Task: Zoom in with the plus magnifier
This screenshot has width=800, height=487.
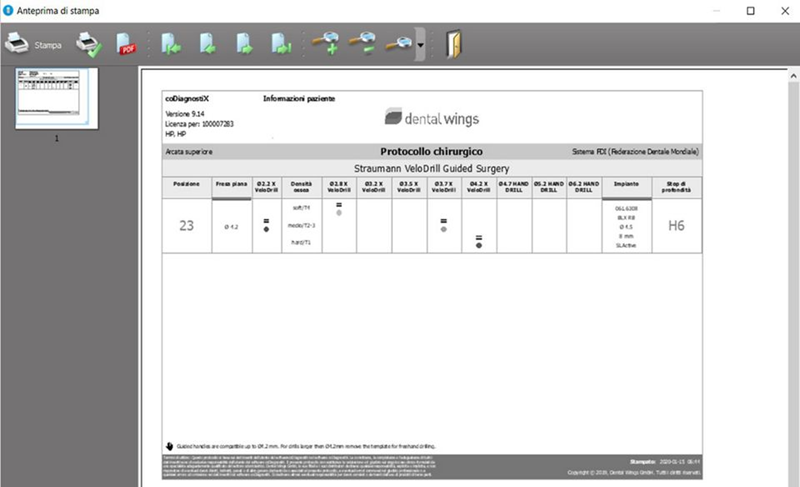Action: (326, 45)
